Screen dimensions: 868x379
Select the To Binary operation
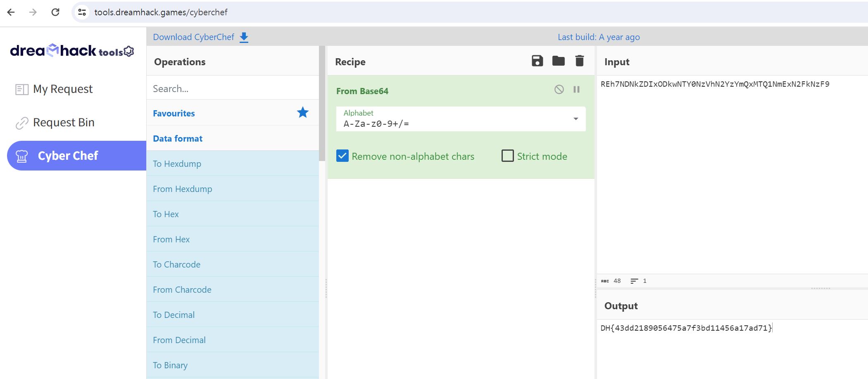pyautogui.click(x=233, y=365)
